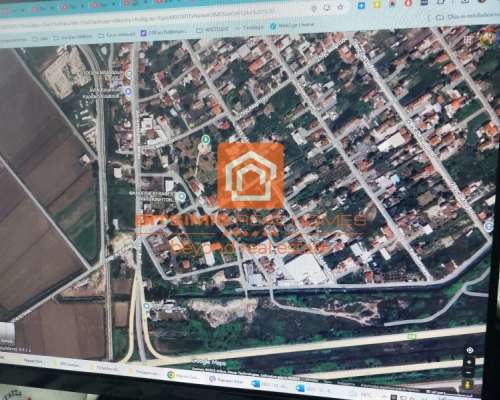
Task: Open the Google apps grid icon
Action: coord(469,40)
